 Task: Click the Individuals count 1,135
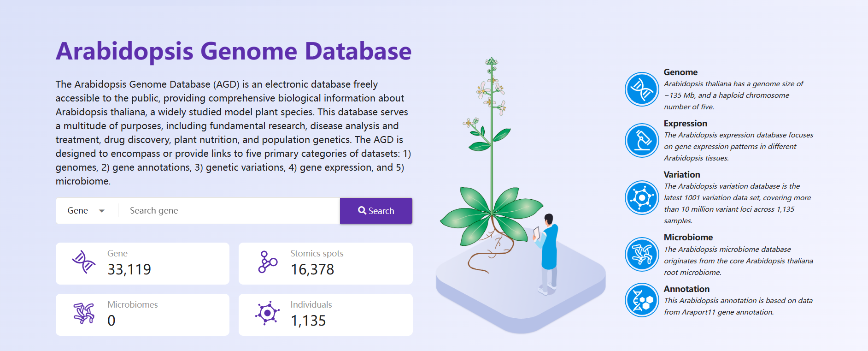(308, 321)
